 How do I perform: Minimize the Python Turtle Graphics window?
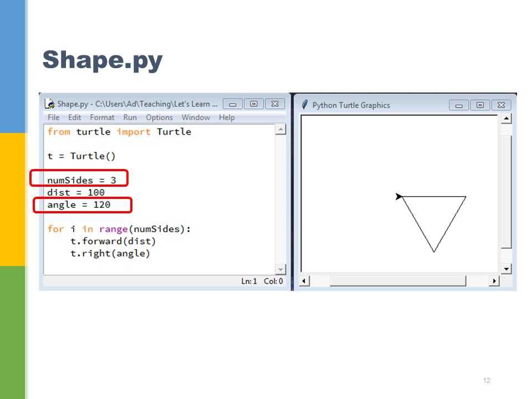[x=459, y=105]
